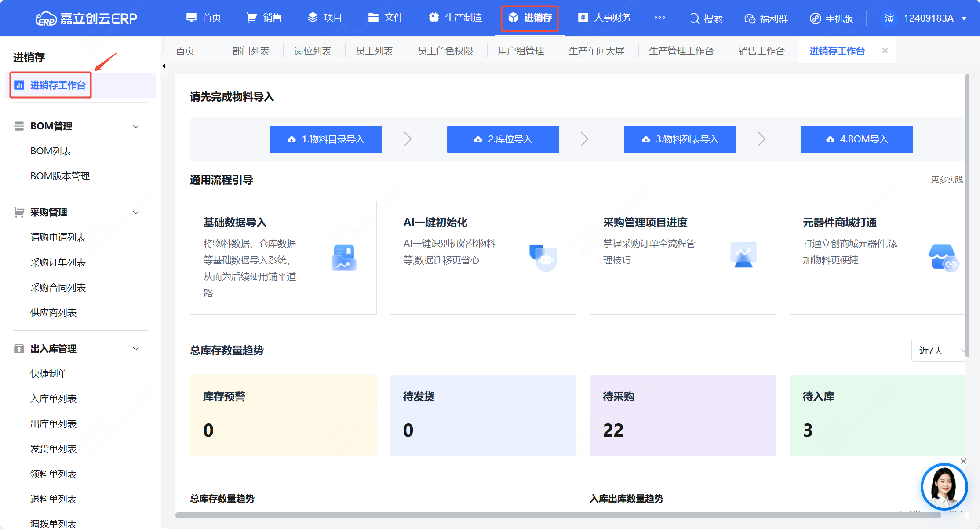Open the 待发货 stat card
The image size is (980, 529).
[483, 416]
